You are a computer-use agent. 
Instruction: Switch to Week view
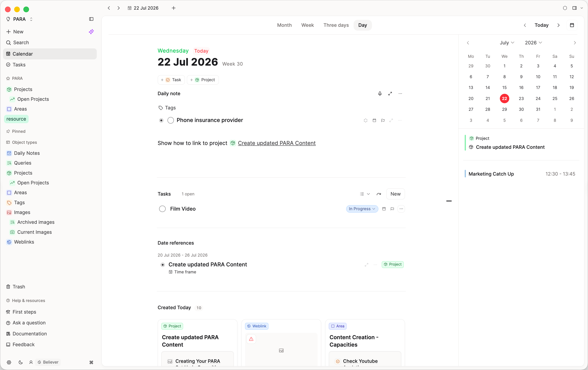pos(307,25)
